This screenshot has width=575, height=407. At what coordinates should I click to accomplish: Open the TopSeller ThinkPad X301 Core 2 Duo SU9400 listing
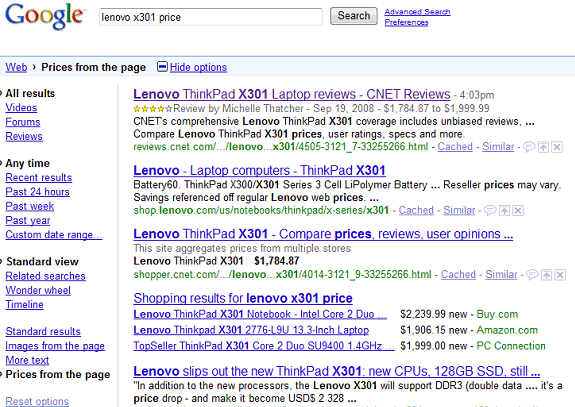click(x=264, y=346)
